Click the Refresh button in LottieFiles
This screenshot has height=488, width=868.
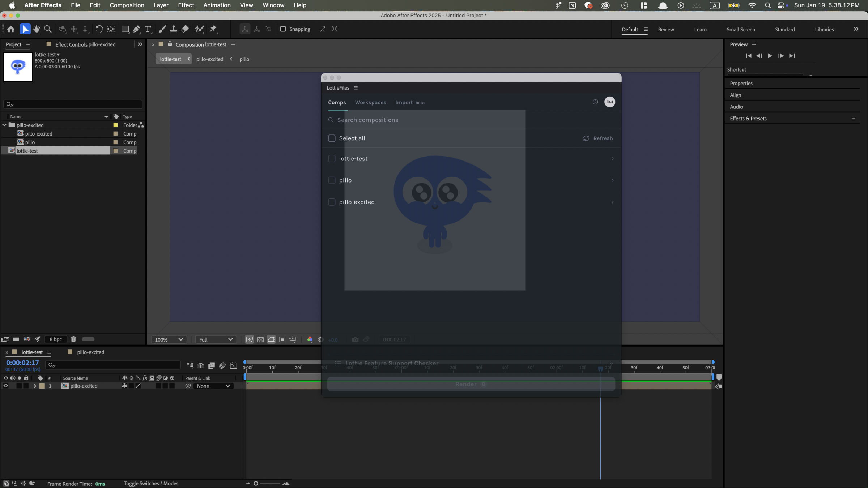pyautogui.click(x=598, y=138)
